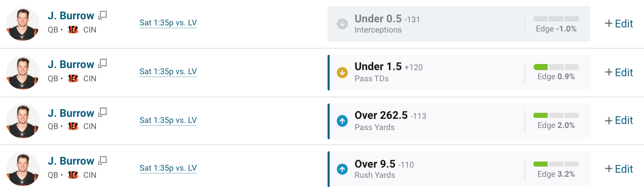Open popup icon beside Pass Yards row J. Burrow
Image resolution: width=644 pixels, height=191 pixels.
tap(102, 112)
